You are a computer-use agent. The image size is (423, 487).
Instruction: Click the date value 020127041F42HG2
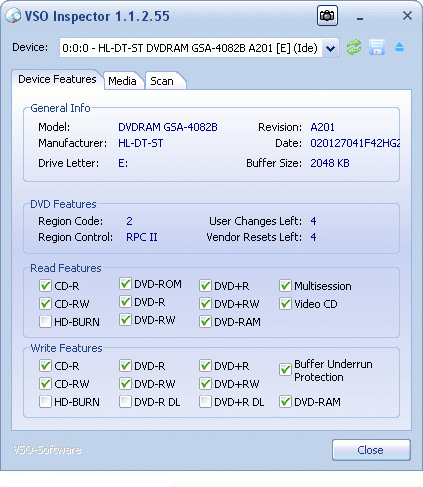click(355, 143)
